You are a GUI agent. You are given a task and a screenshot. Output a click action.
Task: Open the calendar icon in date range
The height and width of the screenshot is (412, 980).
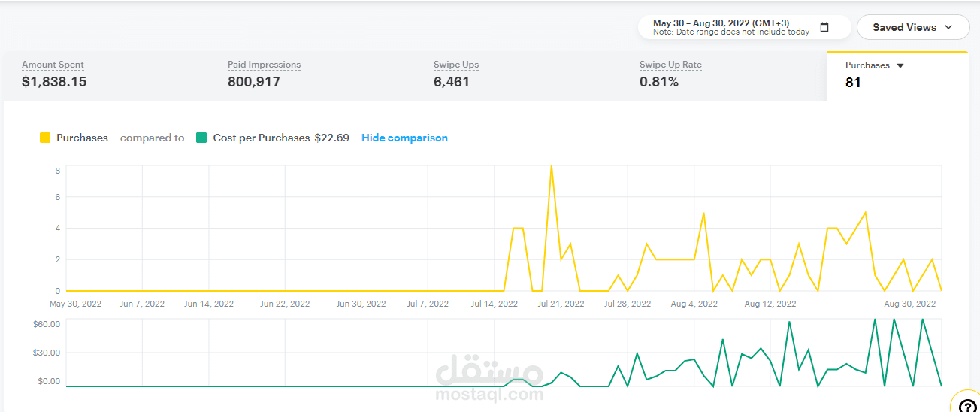(x=824, y=27)
